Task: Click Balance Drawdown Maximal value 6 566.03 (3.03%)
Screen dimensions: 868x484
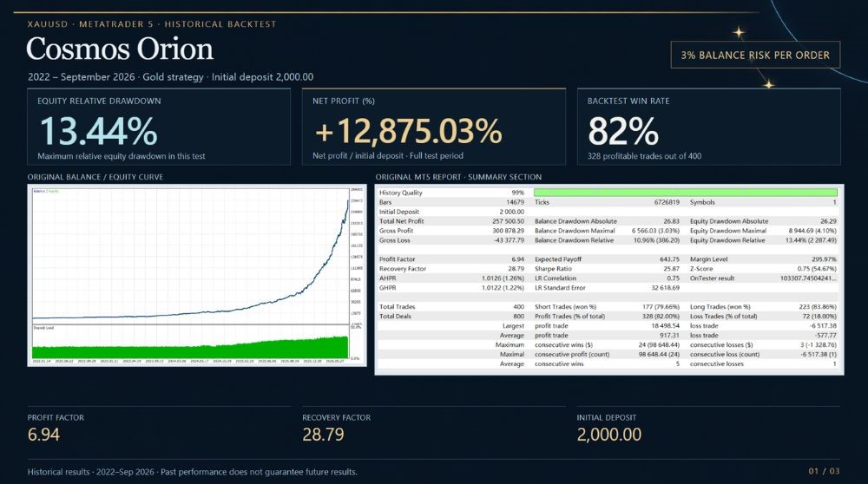Action: coord(655,231)
